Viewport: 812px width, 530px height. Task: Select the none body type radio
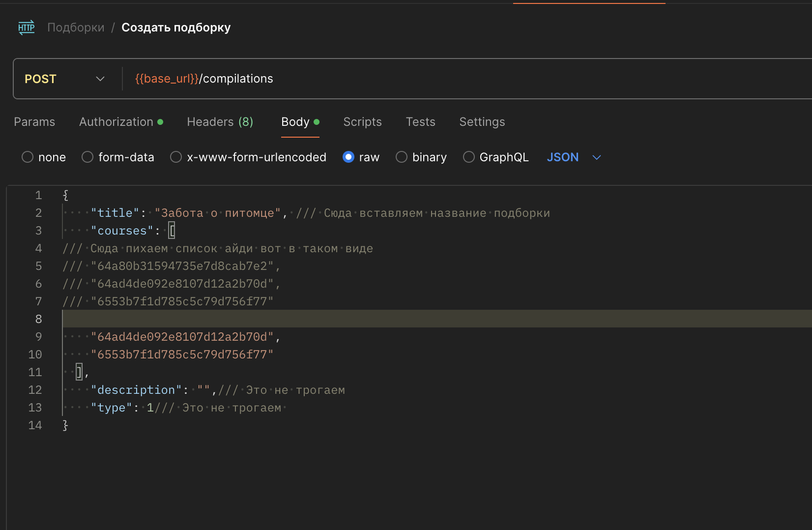(28, 157)
